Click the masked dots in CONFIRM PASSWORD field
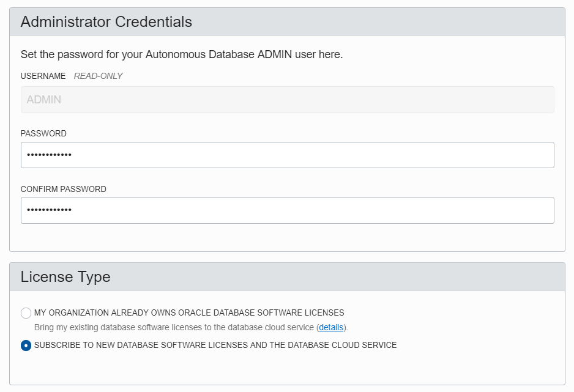 click(x=49, y=210)
